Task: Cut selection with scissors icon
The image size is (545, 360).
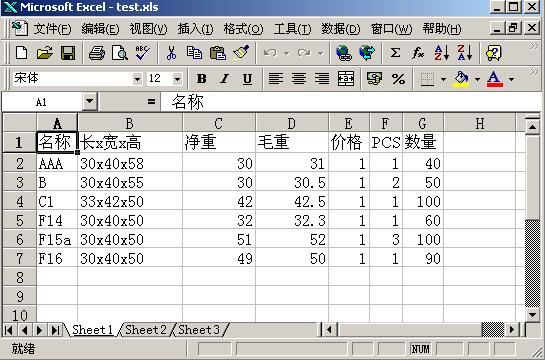Action: point(171,53)
